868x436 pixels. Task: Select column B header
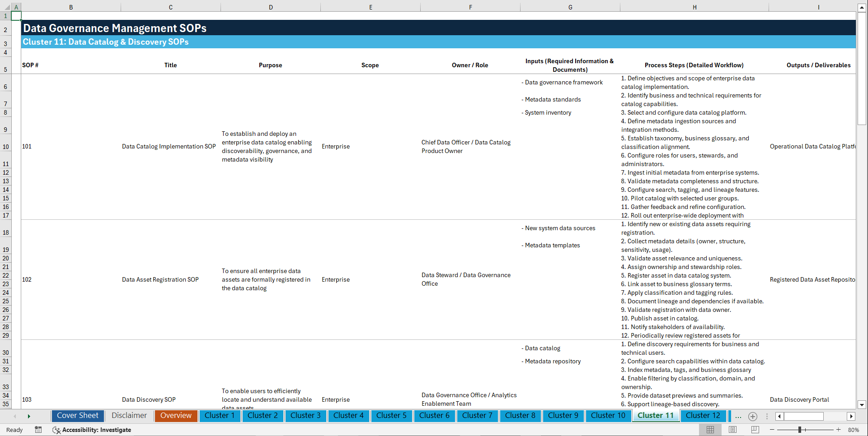coord(71,7)
